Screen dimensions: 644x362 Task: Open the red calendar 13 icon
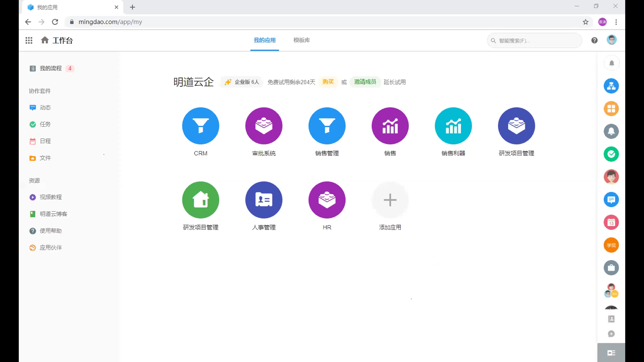point(611,222)
